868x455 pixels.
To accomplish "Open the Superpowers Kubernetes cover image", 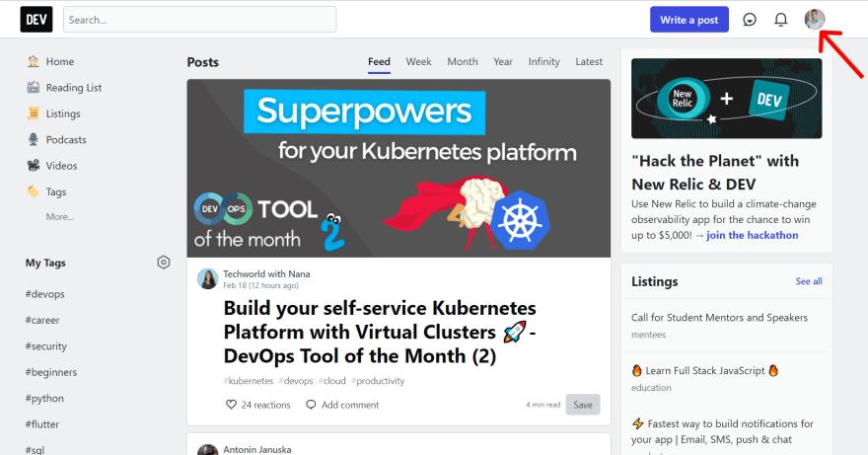I will [398, 168].
